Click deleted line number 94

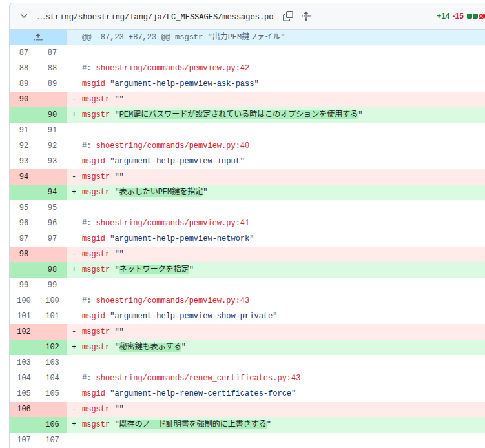pyautogui.click(x=24, y=176)
